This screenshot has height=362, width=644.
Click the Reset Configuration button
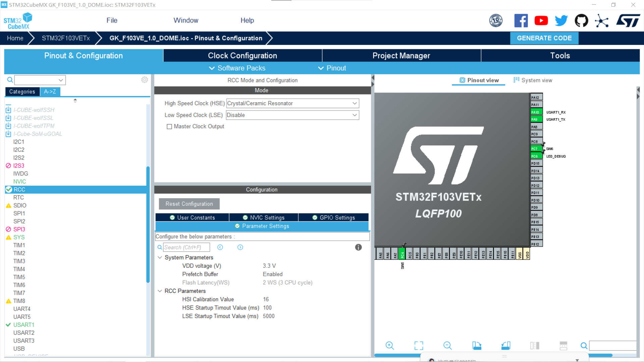coord(189,204)
